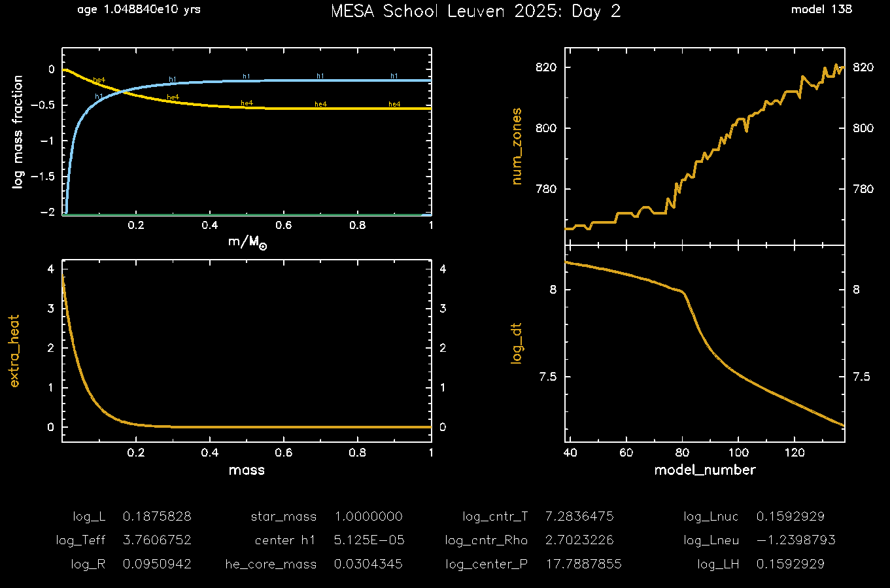Screen dimensions: 890x588
Task: Click the 'log_Lnuc' label
Action: pos(711,517)
